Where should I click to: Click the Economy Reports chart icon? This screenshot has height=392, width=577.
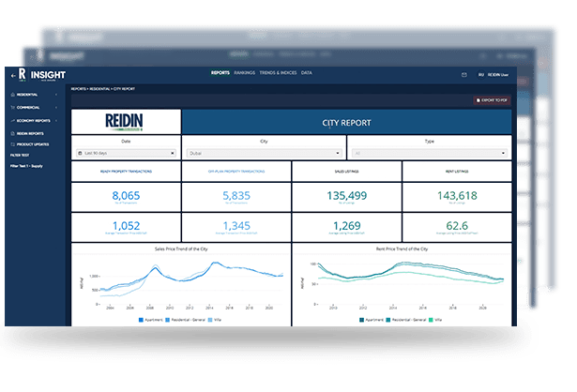coord(13,121)
